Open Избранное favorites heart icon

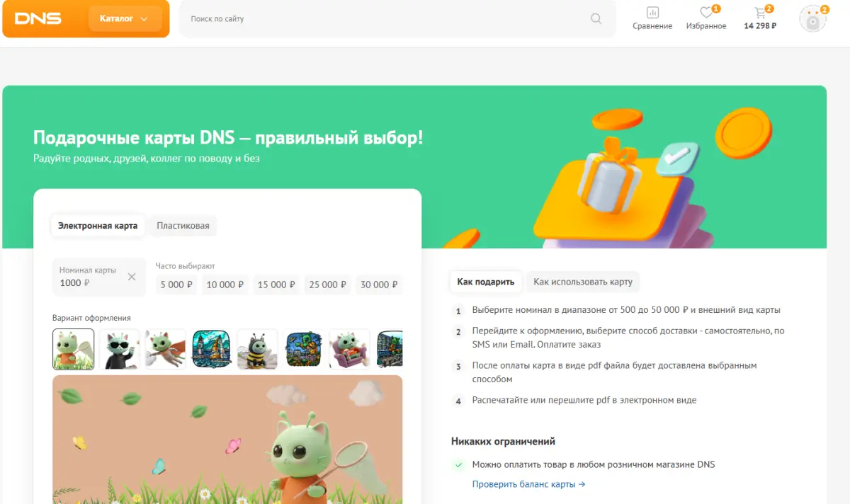(x=706, y=12)
